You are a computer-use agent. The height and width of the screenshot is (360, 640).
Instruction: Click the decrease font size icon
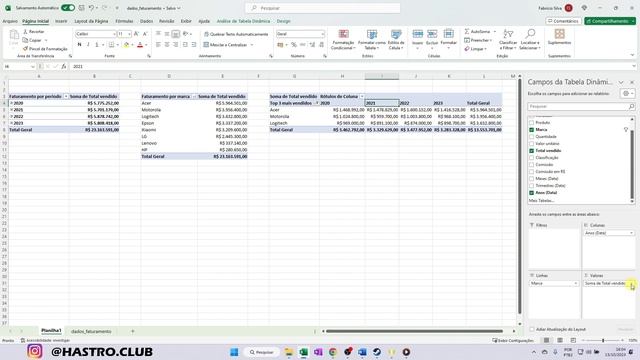click(145, 34)
